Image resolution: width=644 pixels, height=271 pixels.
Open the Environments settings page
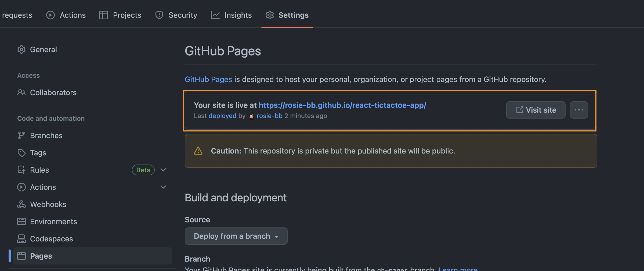pyautogui.click(x=92, y=222)
